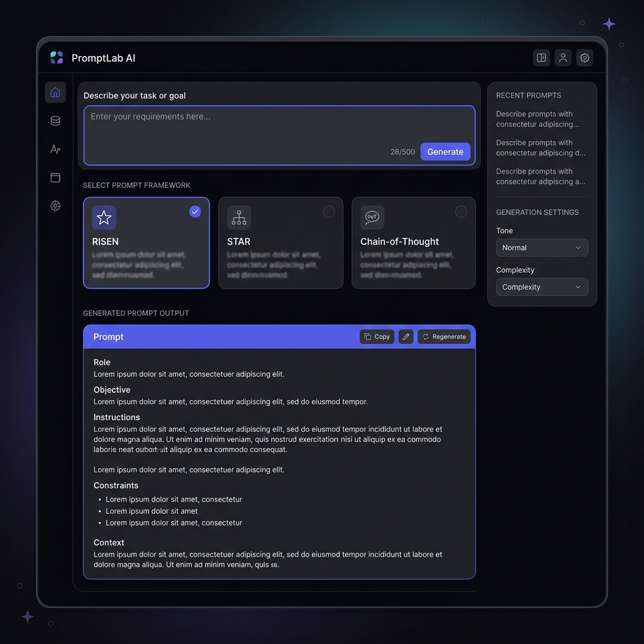The image size is (644, 644).
Task: Open the browser panel icon in the sidebar
Action: point(55,177)
